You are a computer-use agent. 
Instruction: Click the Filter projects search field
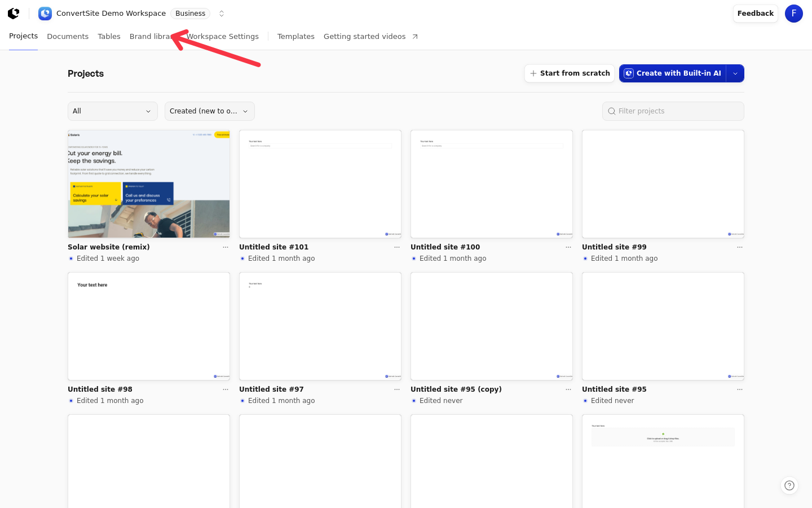click(673, 111)
